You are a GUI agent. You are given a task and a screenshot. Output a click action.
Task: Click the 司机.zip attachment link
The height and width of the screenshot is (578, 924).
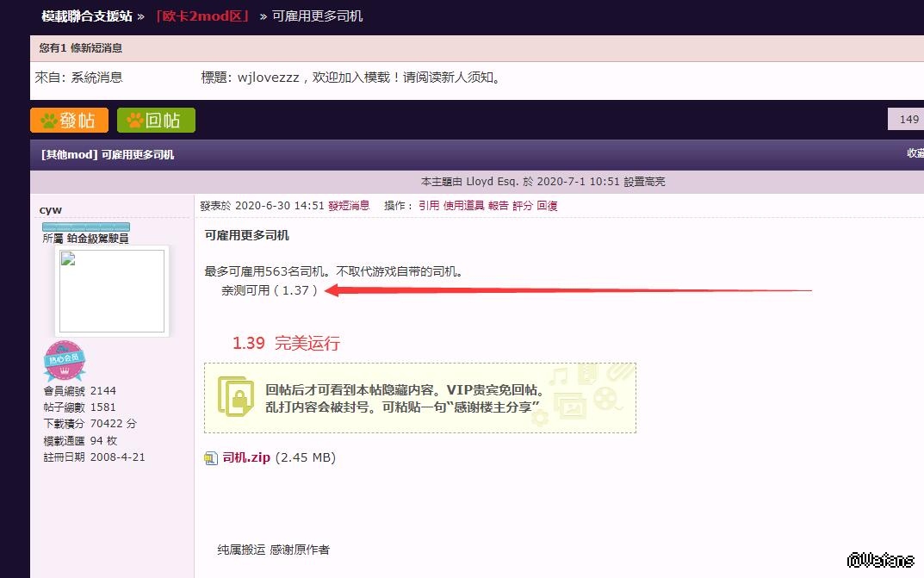point(246,457)
